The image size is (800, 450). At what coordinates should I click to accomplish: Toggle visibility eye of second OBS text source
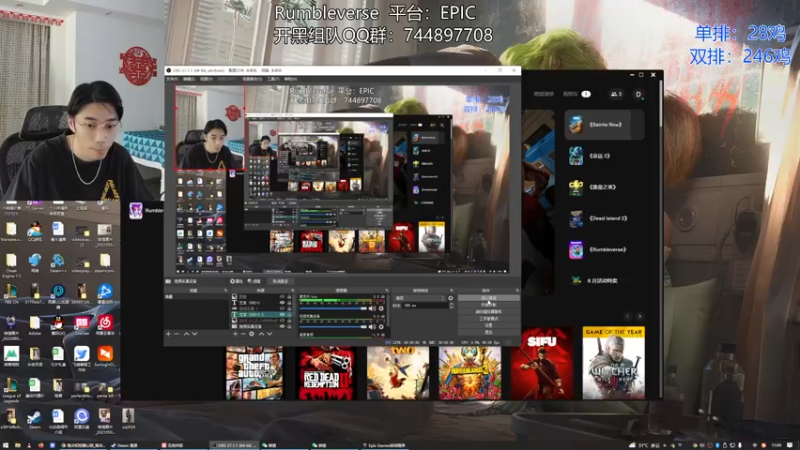282,303
